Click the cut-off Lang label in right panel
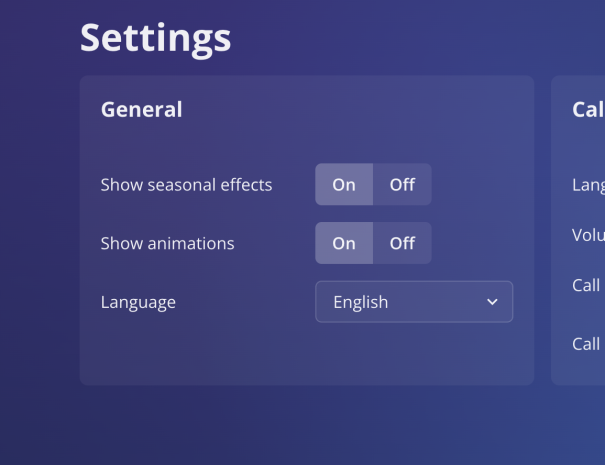Image resolution: width=605 pixels, height=465 pixels. [588, 185]
